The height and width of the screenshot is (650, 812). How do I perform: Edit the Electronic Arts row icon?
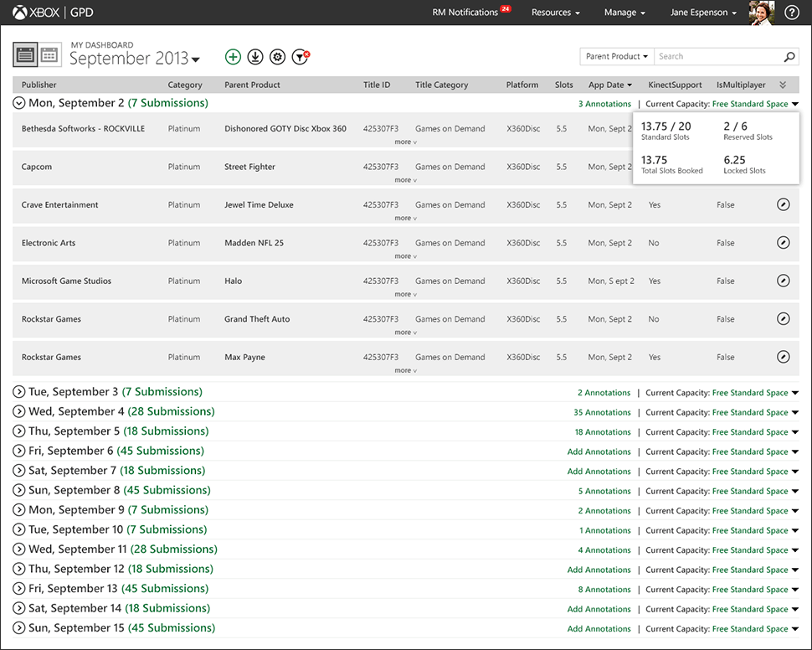[x=784, y=243]
